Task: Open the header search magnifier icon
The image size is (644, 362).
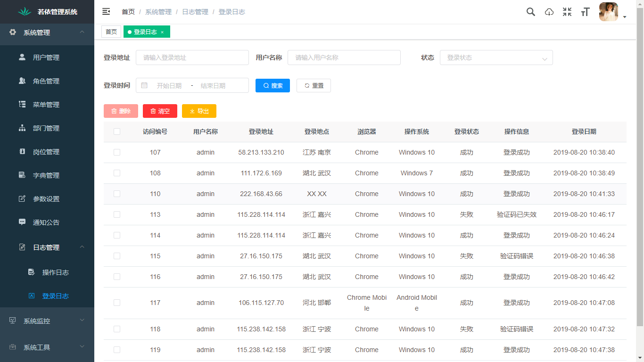Action: (x=531, y=12)
